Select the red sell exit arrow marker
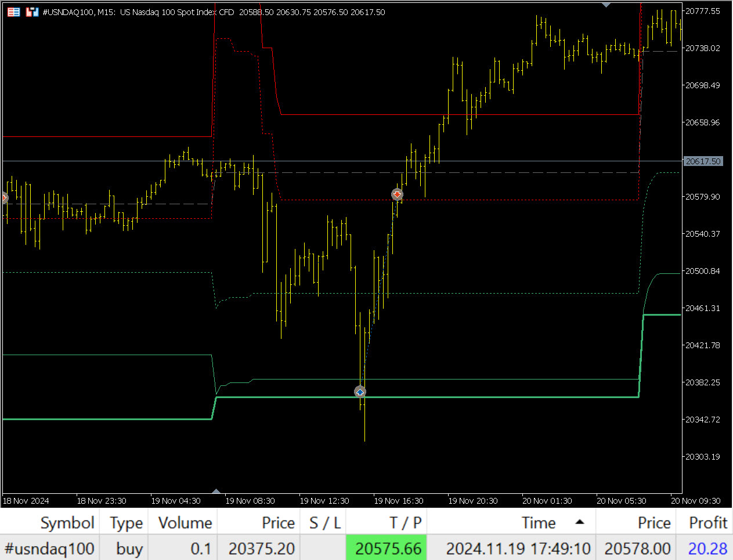This screenshot has height=560, width=733. point(397,194)
